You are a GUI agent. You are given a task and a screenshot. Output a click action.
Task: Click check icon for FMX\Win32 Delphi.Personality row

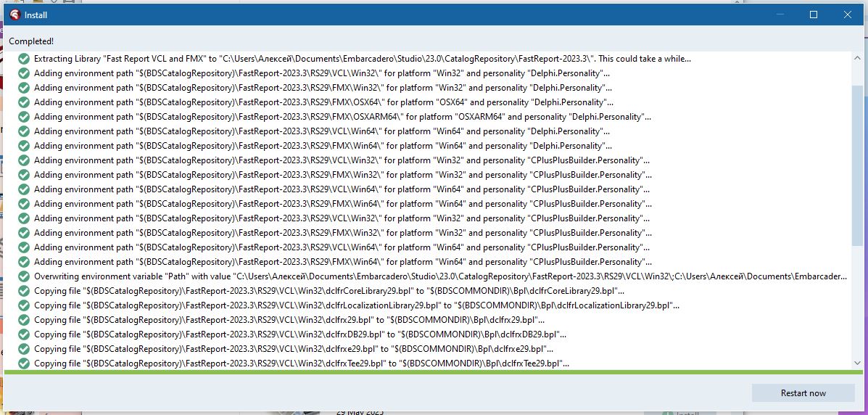(23, 88)
